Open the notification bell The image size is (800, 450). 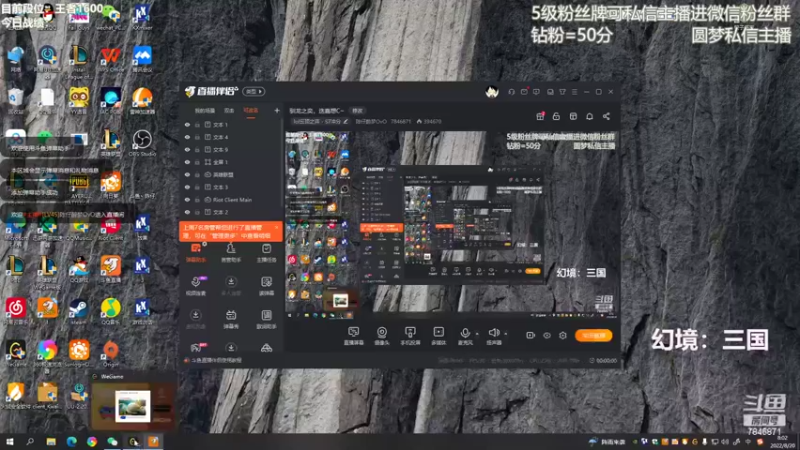589,116
